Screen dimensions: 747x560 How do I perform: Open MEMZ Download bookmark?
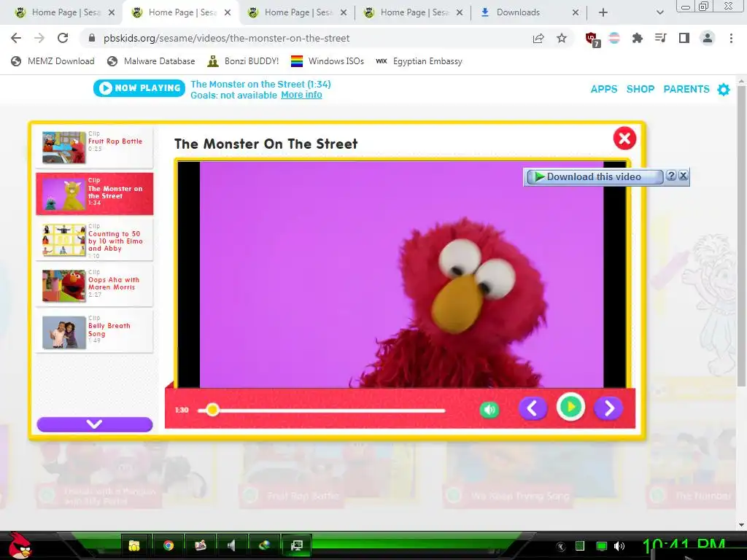[53, 61]
